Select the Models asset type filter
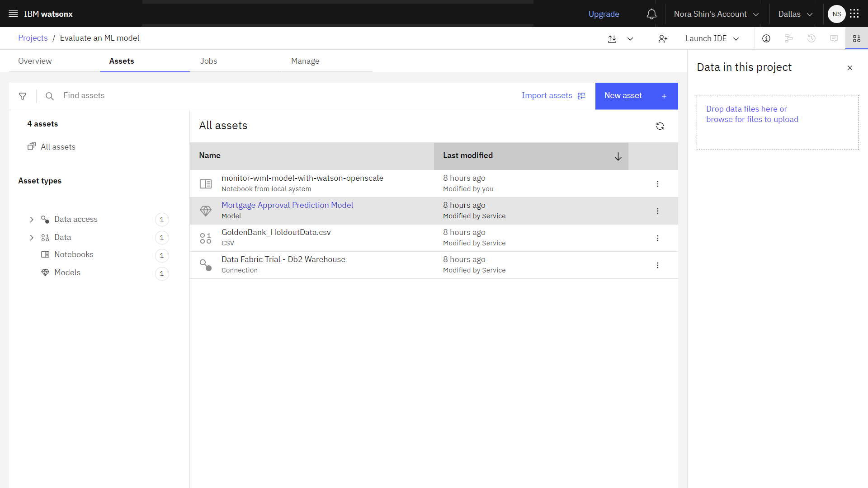 67,272
